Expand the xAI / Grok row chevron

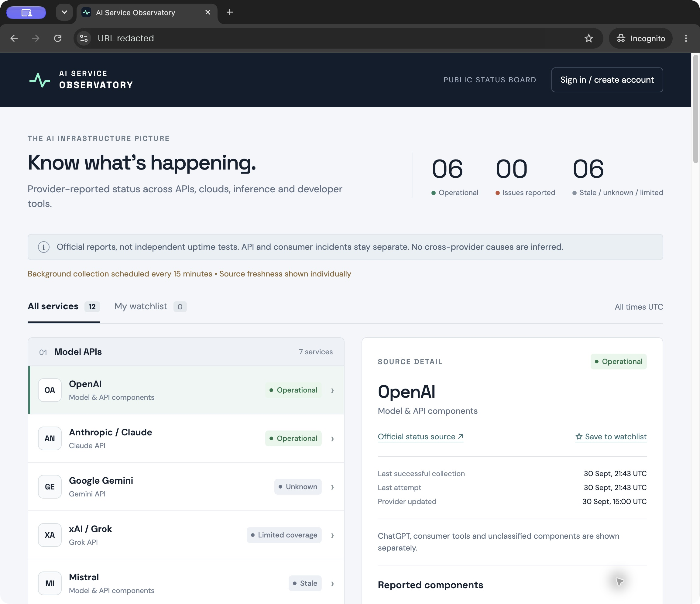coord(332,535)
